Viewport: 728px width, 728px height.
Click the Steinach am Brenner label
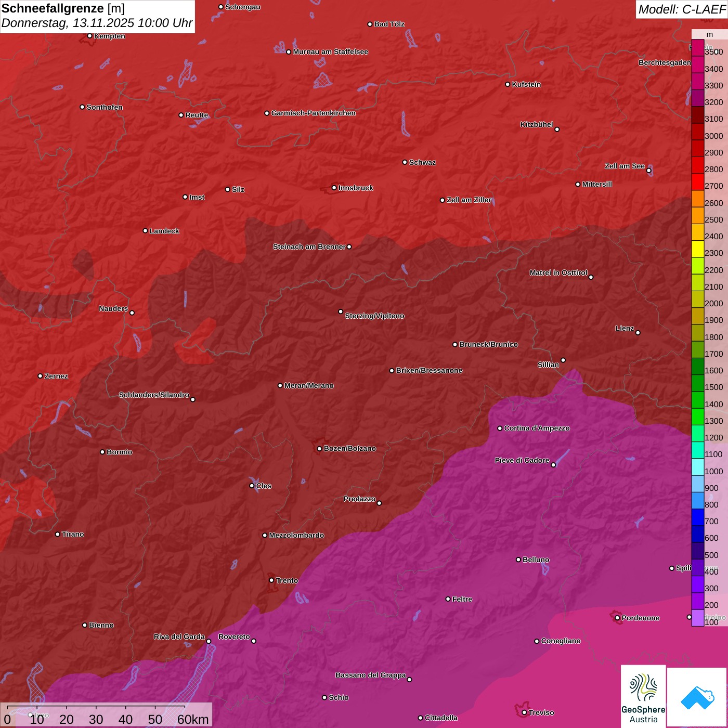[x=309, y=246]
